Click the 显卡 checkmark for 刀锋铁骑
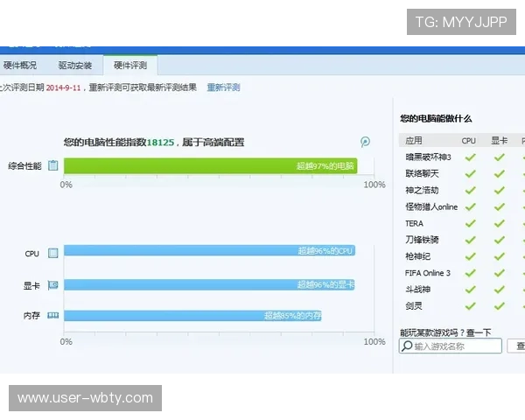The width and height of the screenshot is (525, 420). pos(500,240)
